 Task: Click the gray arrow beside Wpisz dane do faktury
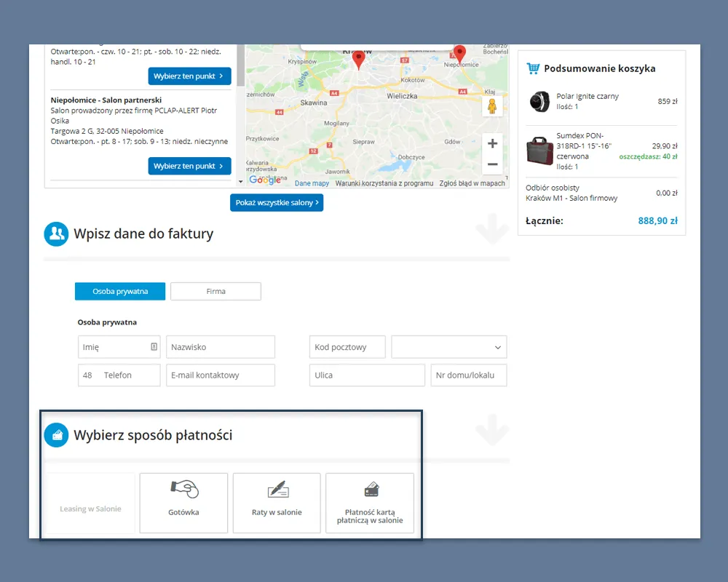coord(493,230)
